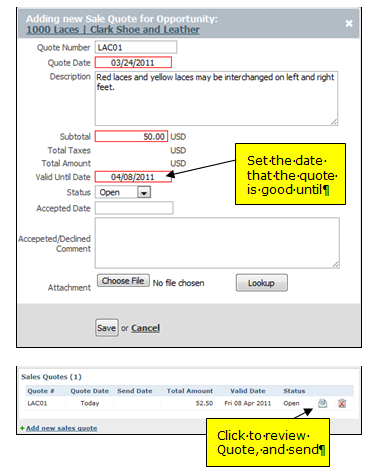Select the LAC01 cell in Sales Quotes
This screenshot has height=475, width=379.
[37, 403]
